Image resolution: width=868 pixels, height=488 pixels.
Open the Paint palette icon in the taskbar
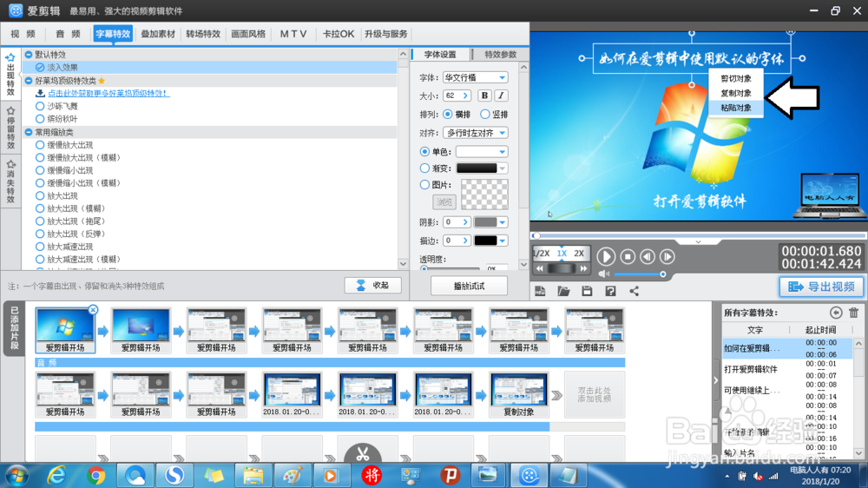293,475
